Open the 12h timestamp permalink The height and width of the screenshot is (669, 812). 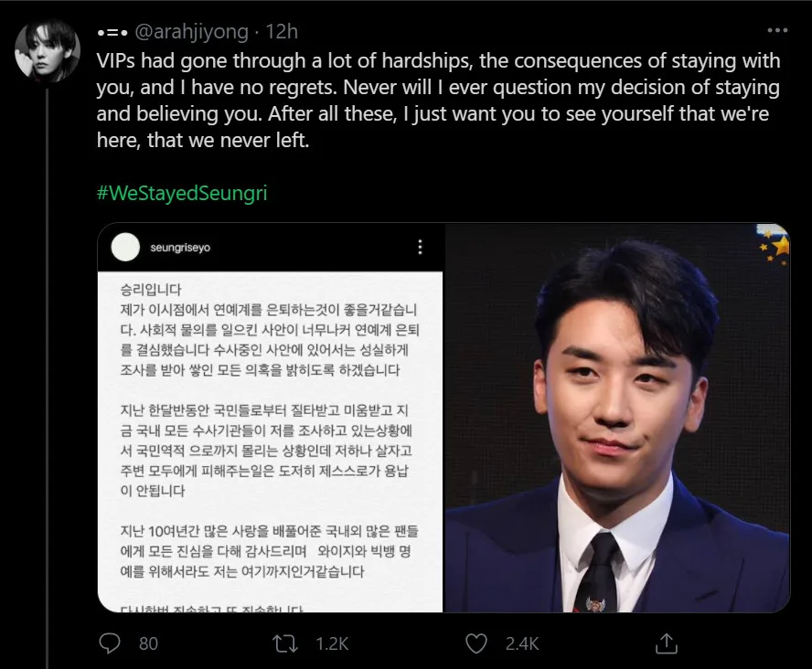282,32
